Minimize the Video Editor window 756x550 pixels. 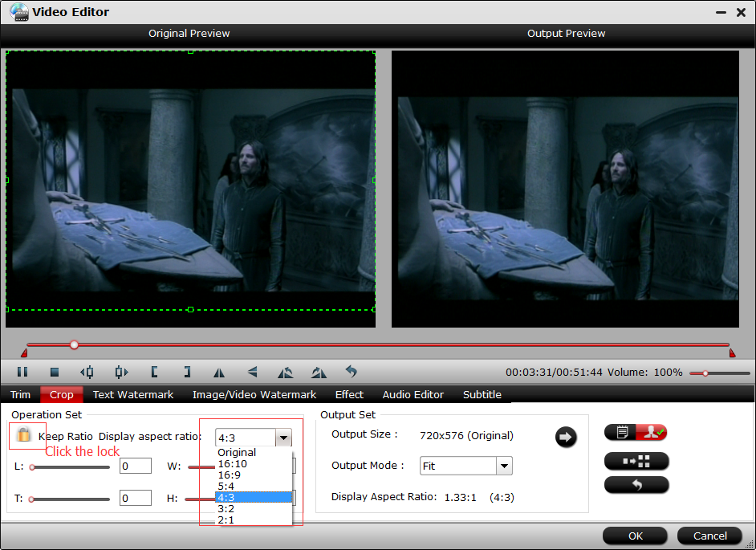[721, 13]
